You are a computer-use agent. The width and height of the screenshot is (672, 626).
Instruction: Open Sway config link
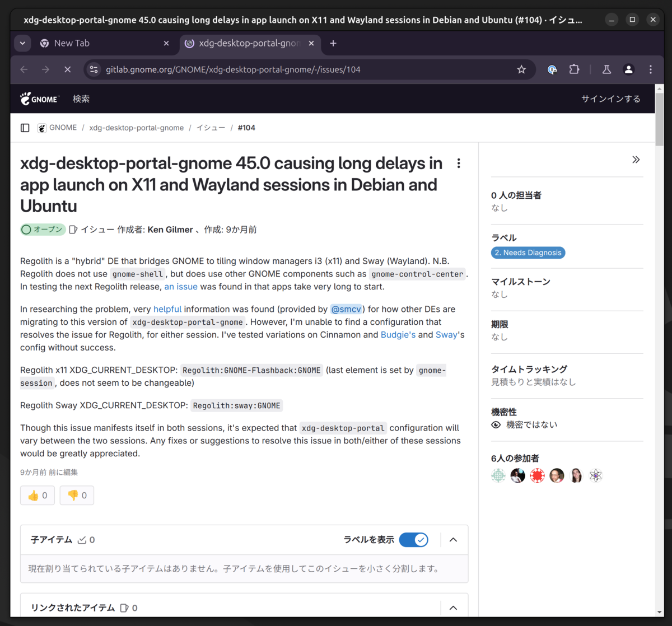point(446,335)
